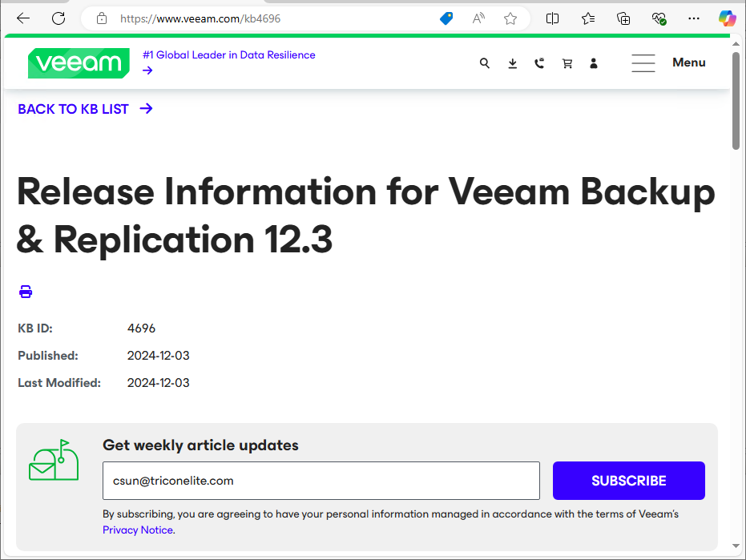Open the user account icon
Screen dimensions: 746x560
(594, 62)
